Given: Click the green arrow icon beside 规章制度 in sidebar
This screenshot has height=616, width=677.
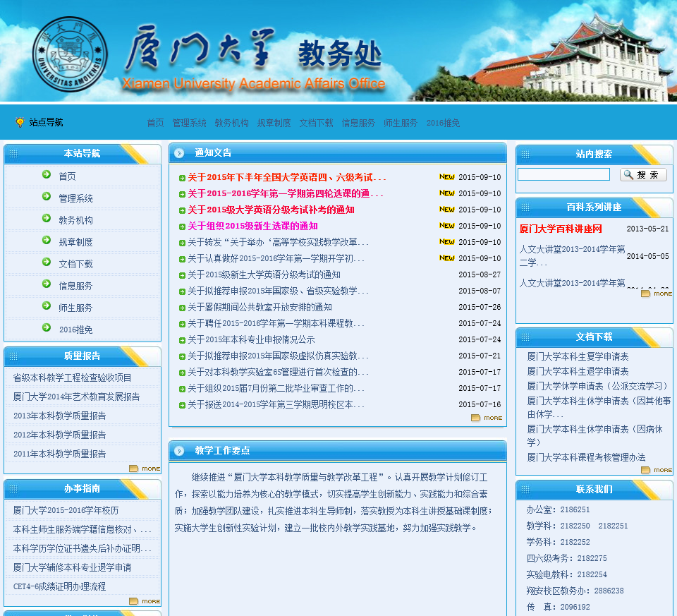Looking at the screenshot, I should click(47, 240).
